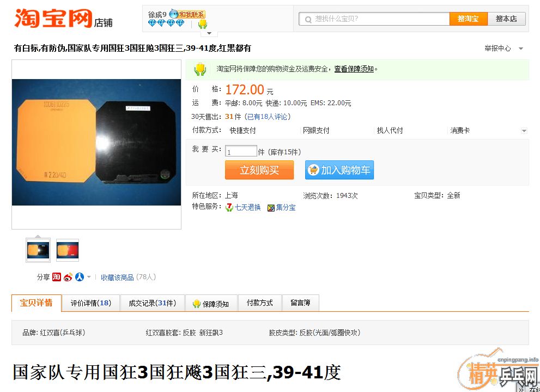Screen dimensions: 540x392
Task: Expand the small arrow under the seller info
Action: point(209,33)
